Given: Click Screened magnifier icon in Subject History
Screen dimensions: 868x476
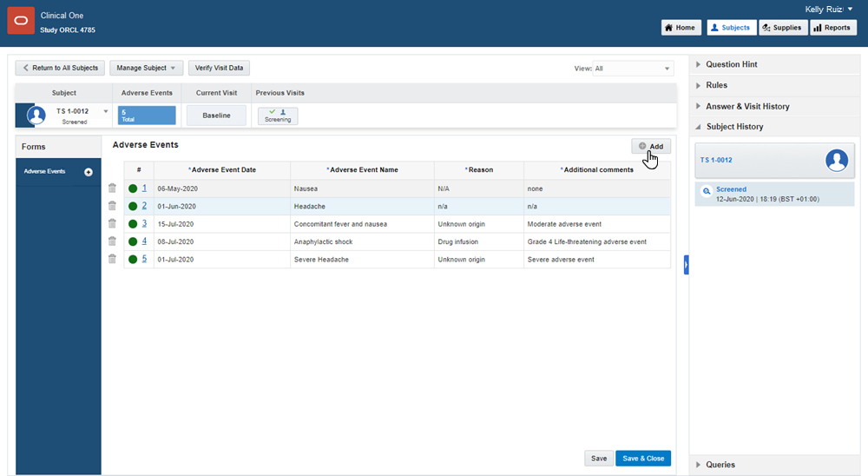Looking at the screenshot, I should point(707,191).
